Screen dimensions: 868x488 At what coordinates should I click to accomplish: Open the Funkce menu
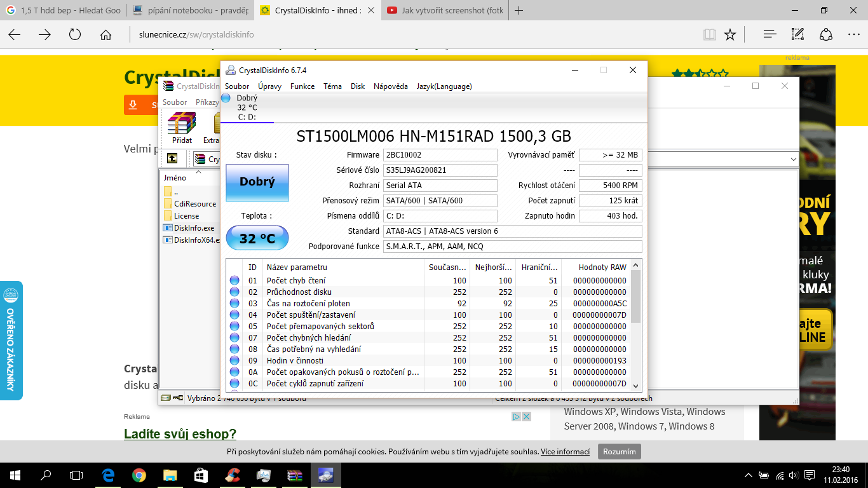302,86
